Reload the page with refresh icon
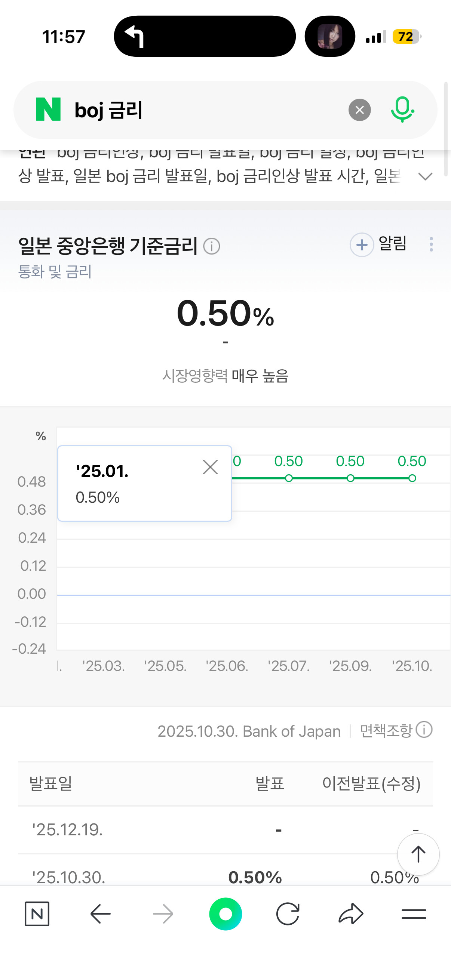The image size is (451, 980). tap(288, 913)
